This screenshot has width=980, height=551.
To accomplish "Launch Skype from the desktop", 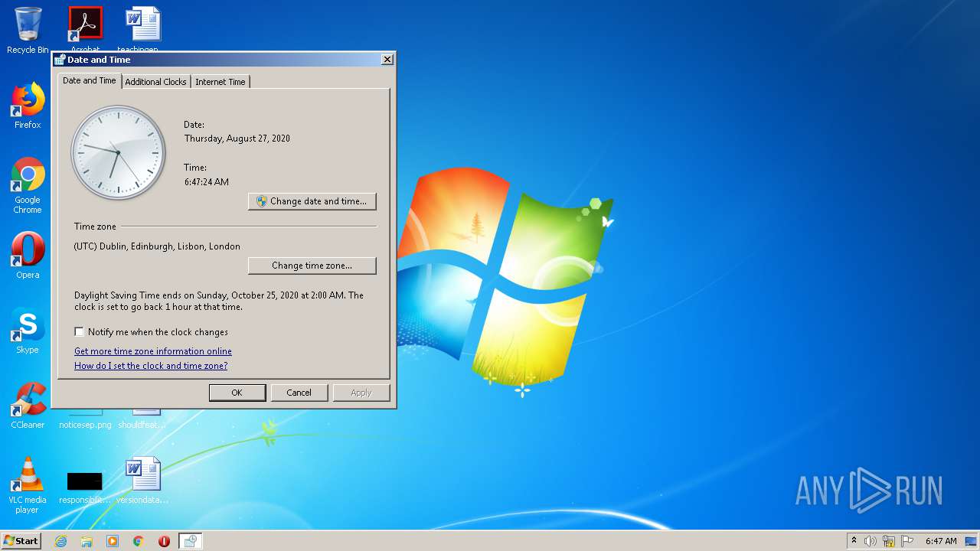I will [x=28, y=331].
